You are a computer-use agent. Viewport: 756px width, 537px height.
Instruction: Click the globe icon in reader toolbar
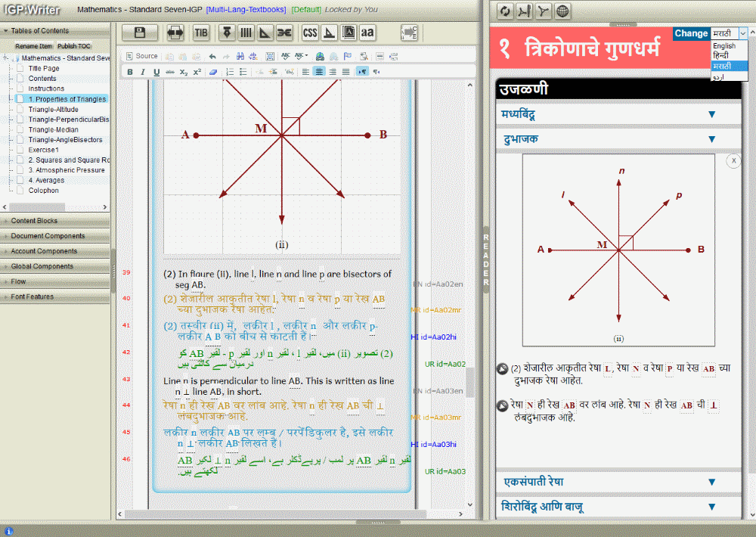pyautogui.click(x=562, y=11)
